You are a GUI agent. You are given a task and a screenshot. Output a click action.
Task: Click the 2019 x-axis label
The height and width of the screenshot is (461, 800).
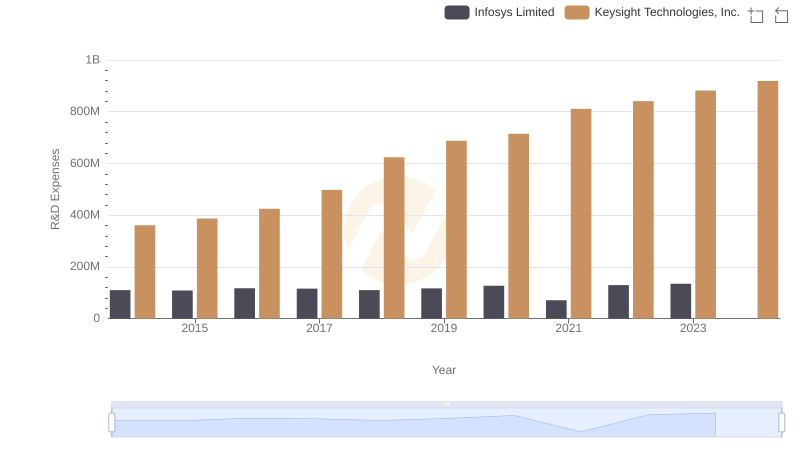[x=444, y=328]
